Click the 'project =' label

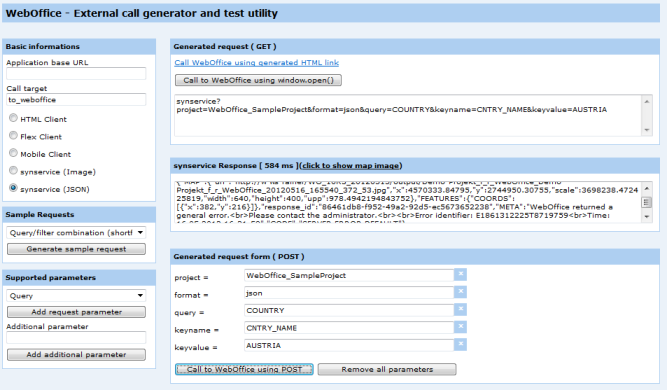pos(191,277)
